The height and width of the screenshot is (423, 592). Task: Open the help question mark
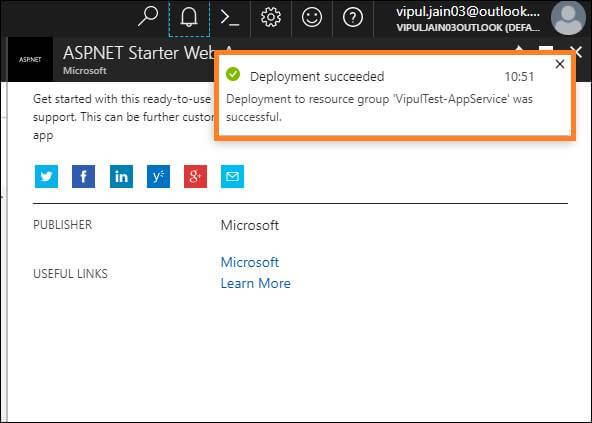coord(353,18)
